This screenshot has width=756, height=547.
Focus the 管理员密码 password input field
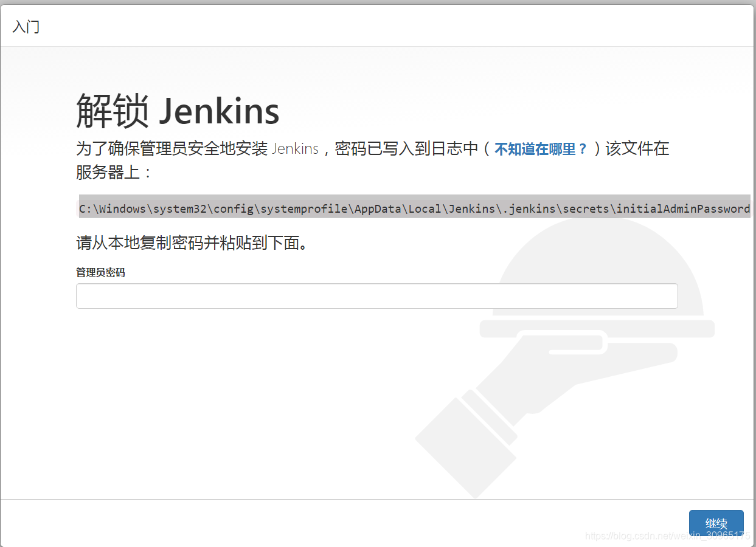point(376,296)
